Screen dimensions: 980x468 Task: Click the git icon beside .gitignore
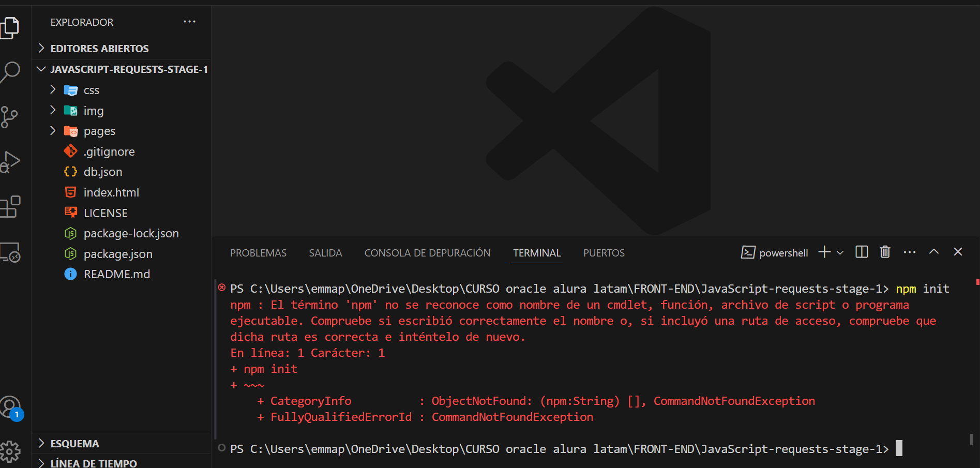(70, 151)
